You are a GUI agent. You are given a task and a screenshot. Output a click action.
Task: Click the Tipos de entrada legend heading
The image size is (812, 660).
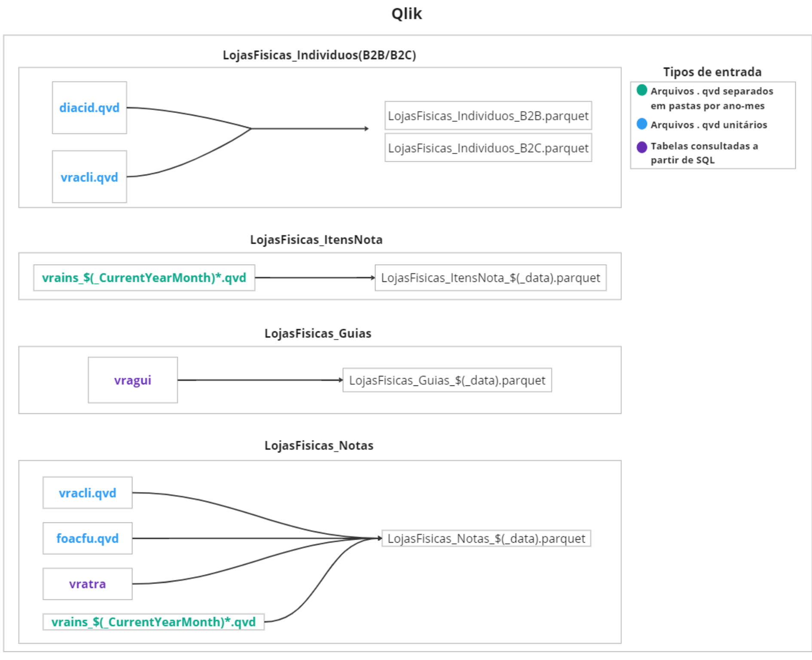point(712,72)
